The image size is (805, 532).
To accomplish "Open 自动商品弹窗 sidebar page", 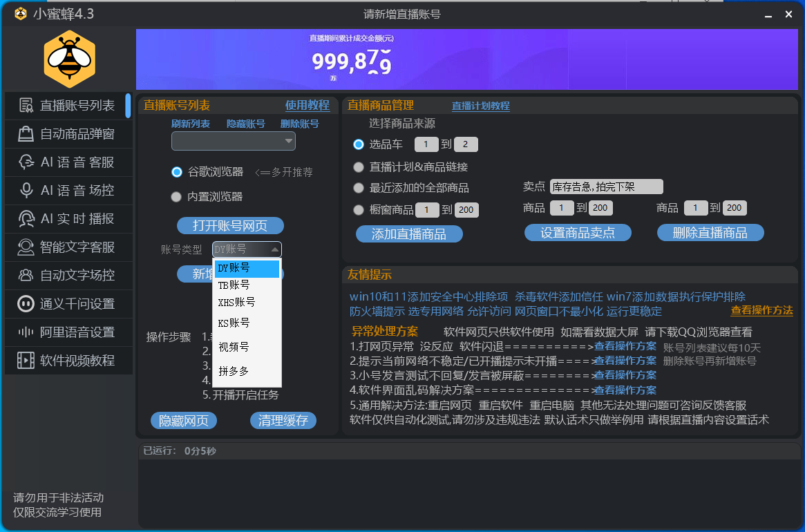I will [69, 134].
